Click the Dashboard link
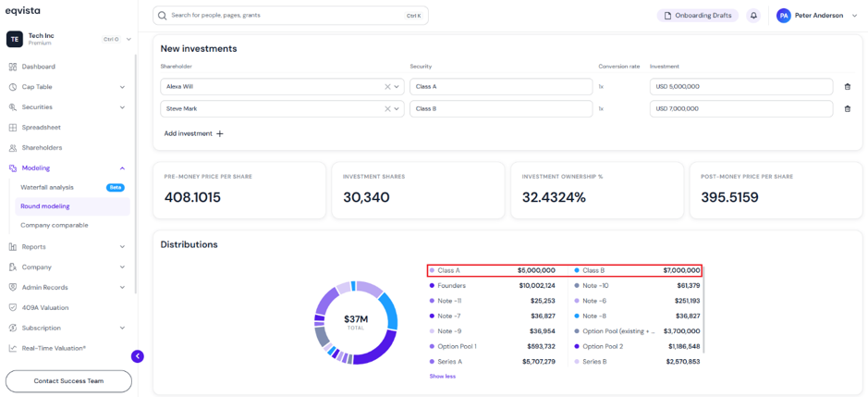This screenshot has width=868, height=397. [x=38, y=67]
